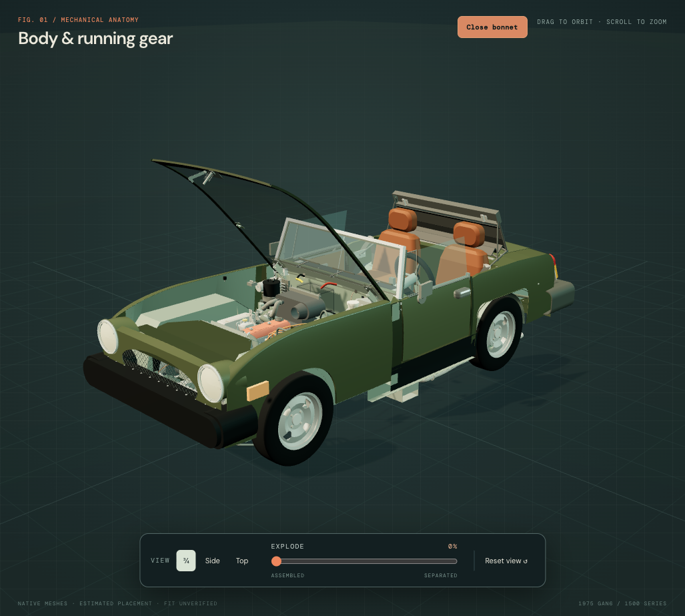Click 'FIG. 01 / MECHANICAL ANATOMY' label
This screenshot has height=616, width=685.
(78, 19)
